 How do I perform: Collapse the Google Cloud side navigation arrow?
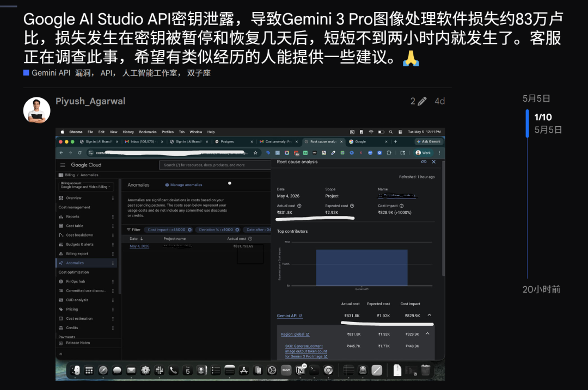[61, 354]
